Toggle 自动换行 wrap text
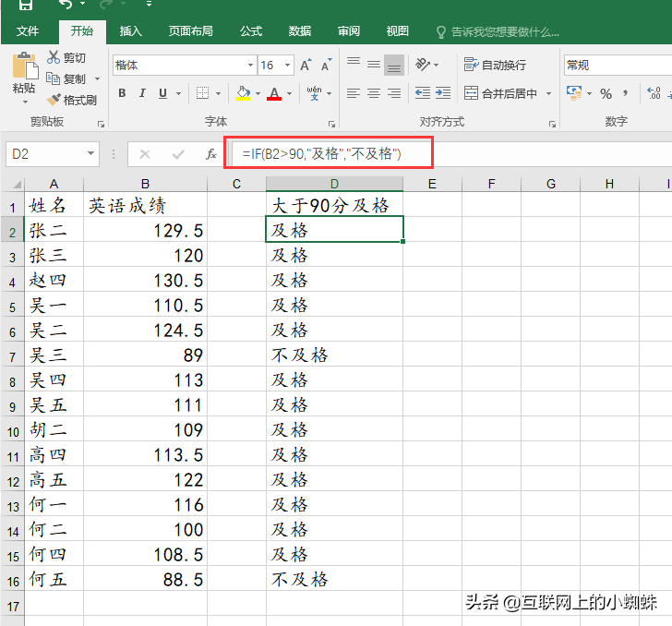 coord(495,65)
